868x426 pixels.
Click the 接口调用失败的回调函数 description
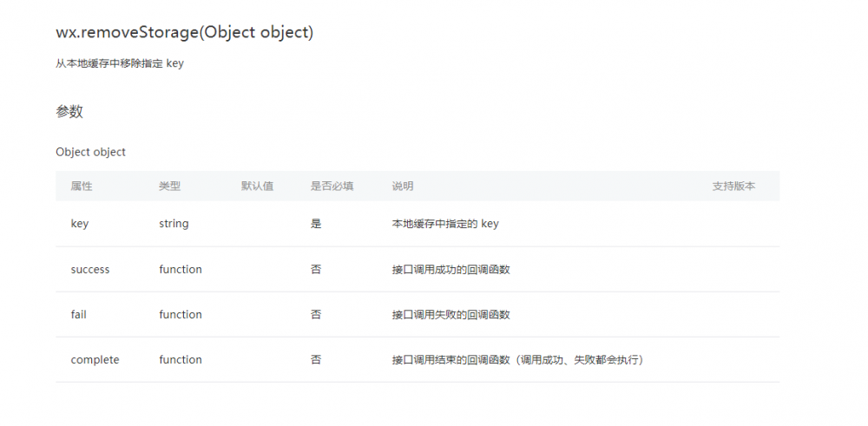click(x=450, y=315)
